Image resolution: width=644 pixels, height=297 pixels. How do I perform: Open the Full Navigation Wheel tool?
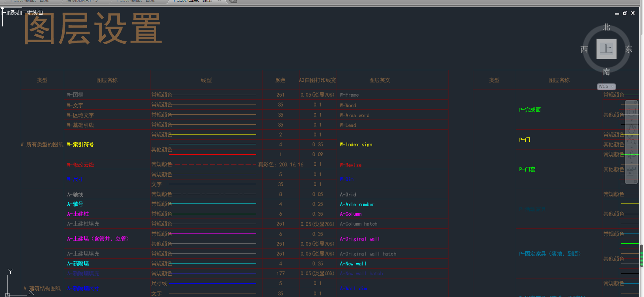coord(631,112)
